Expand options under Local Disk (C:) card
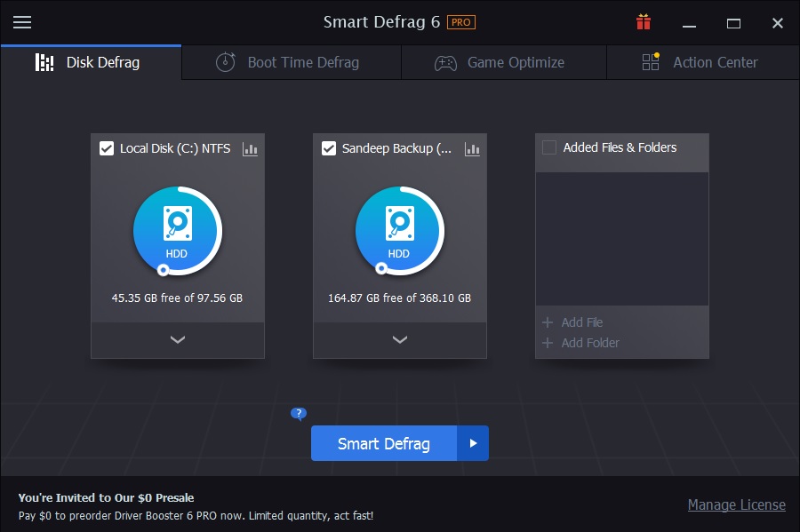This screenshot has height=532, width=800. pos(178,340)
